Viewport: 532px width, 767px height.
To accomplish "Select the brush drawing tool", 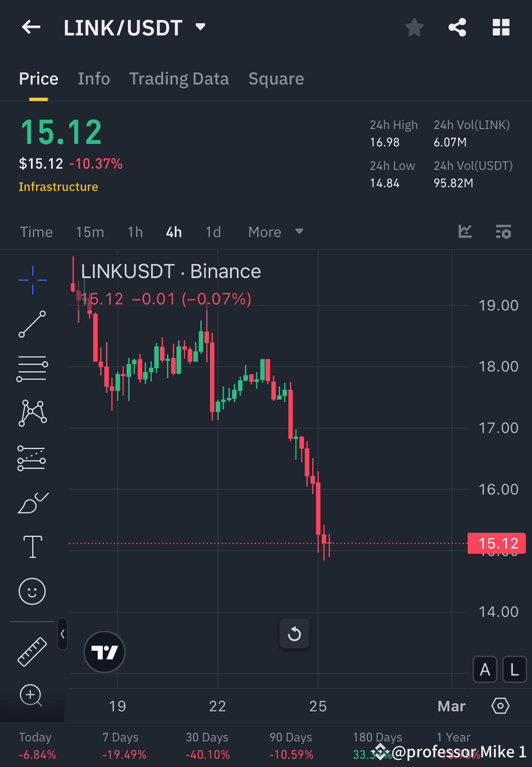I will click(32, 502).
